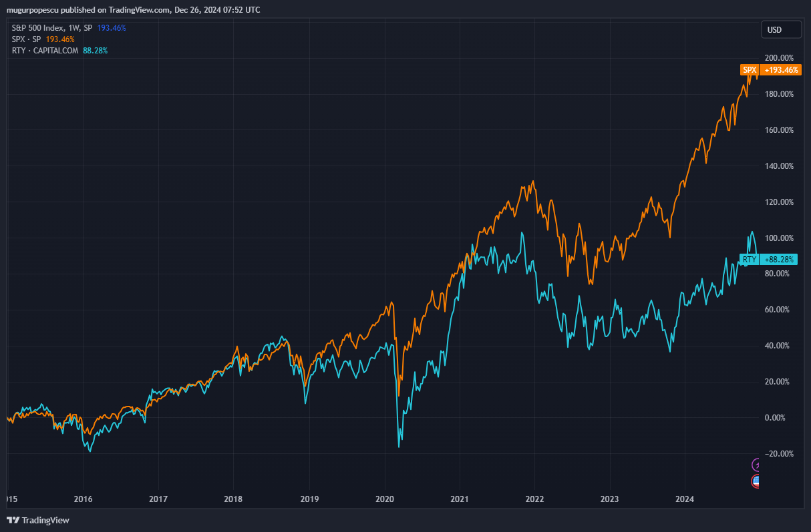
Task: Click the cyan RTY price label tag
Action: [x=749, y=260]
